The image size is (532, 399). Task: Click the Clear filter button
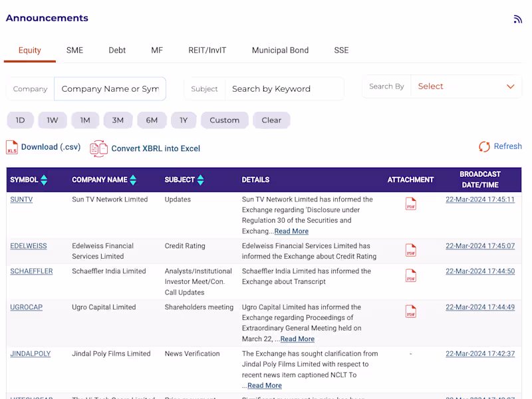[x=271, y=120]
